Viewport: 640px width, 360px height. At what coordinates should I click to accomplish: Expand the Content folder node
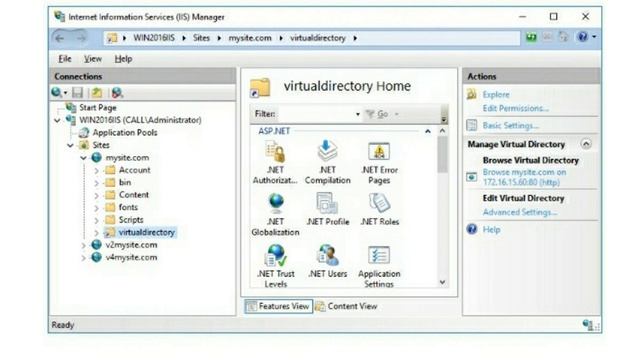[x=96, y=196]
